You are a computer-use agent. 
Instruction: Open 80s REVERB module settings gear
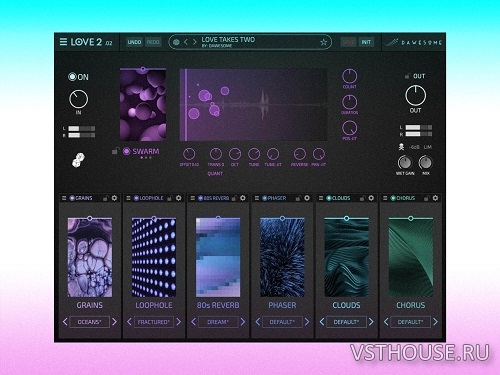243,198
